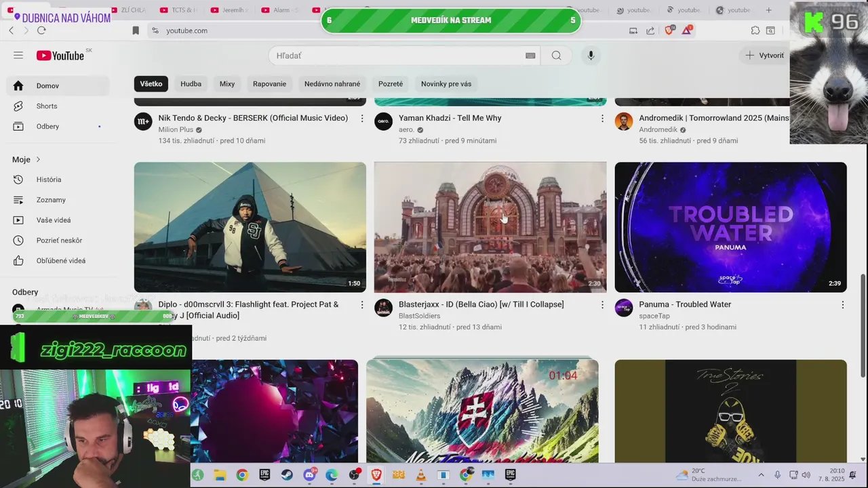Click the Milion Plus channel avatar

click(143, 121)
